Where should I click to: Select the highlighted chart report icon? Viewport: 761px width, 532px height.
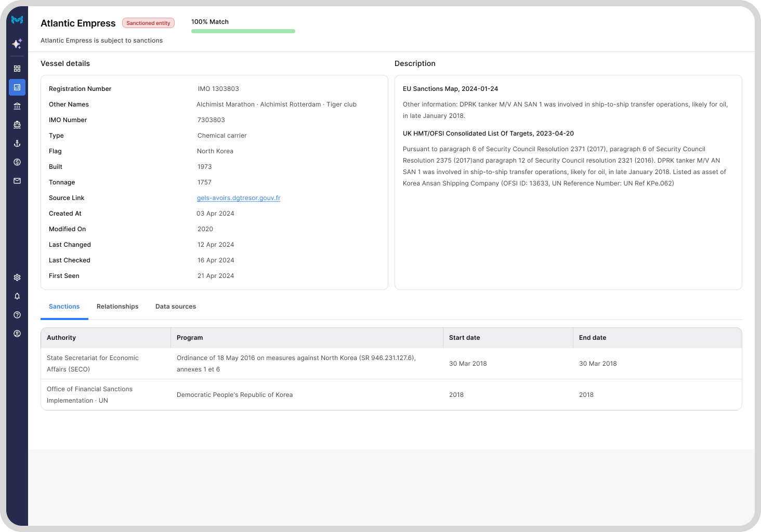click(x=17, y=87)
